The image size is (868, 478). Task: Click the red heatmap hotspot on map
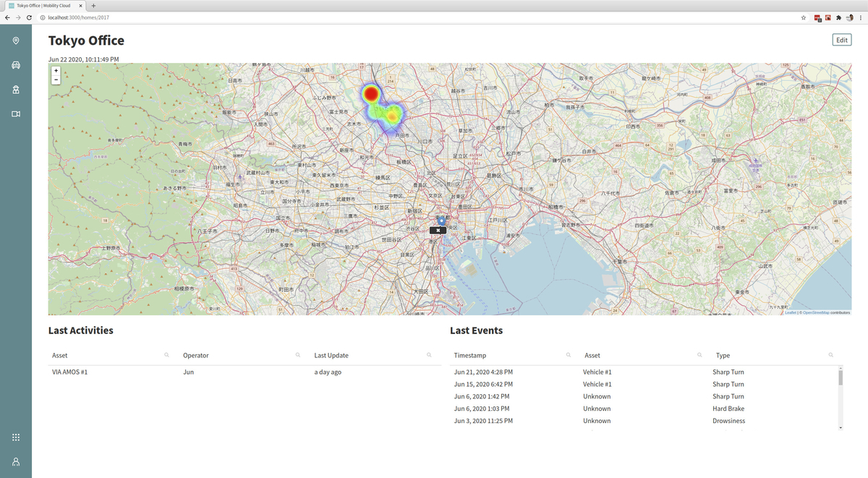371,94
